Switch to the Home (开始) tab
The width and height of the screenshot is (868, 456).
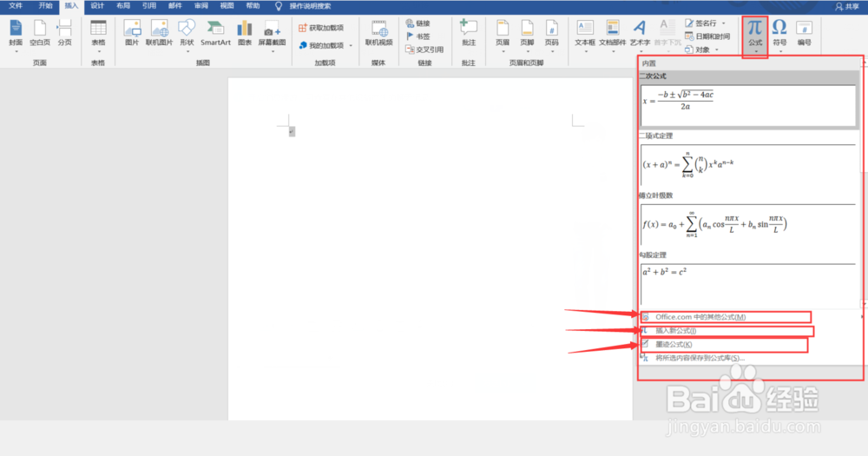(x=45, y=6)
